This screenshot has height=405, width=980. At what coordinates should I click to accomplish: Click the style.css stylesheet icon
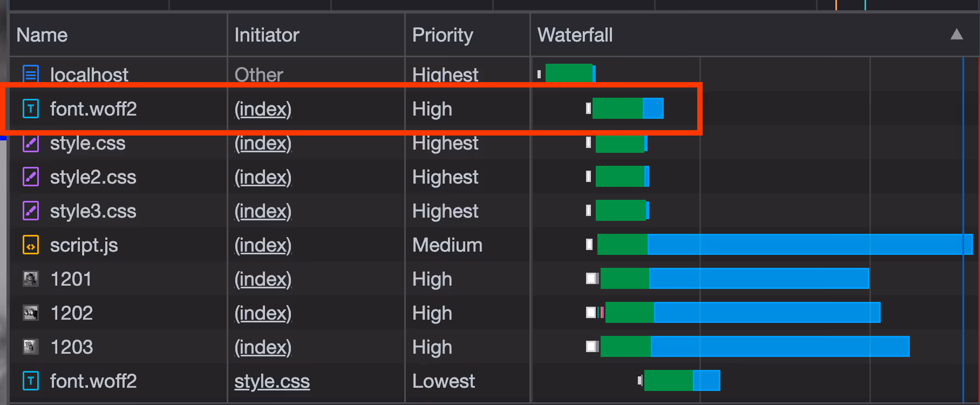(x=31, y=144)
